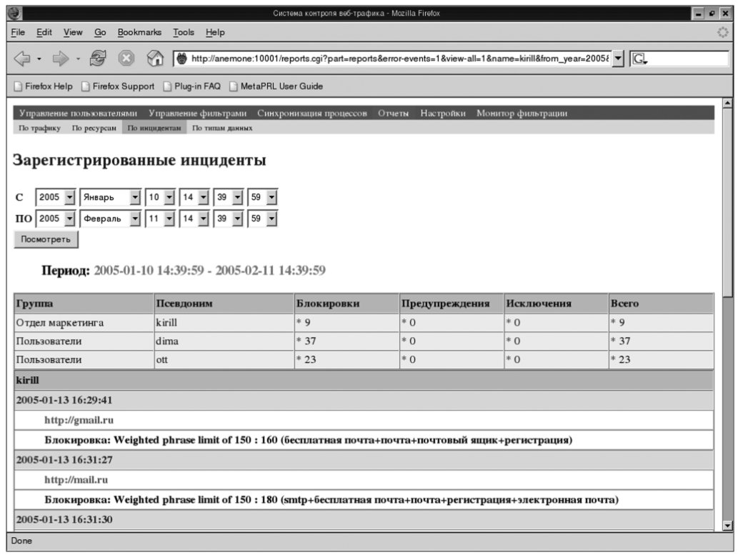Open the Настройки section
Screen dimensions: 743x560
[443, 114]
